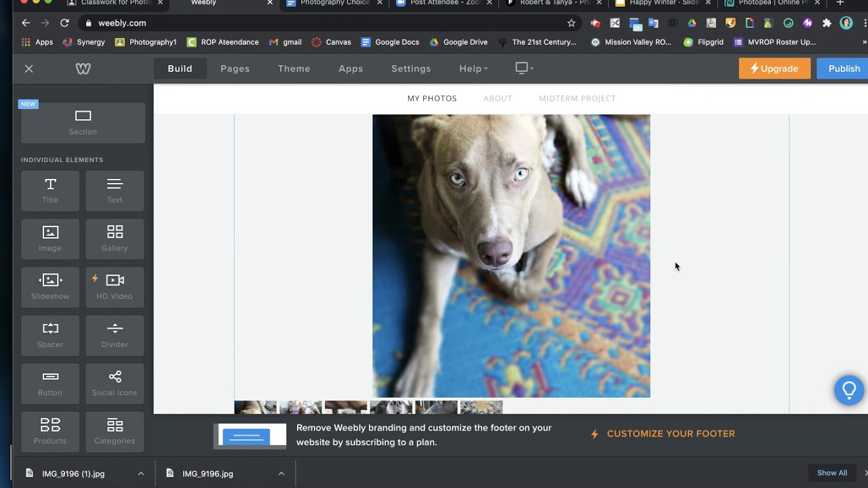868x488 pixels.
Task: Open the Photography1 bookmark
Action: click(x=146, y=42)
